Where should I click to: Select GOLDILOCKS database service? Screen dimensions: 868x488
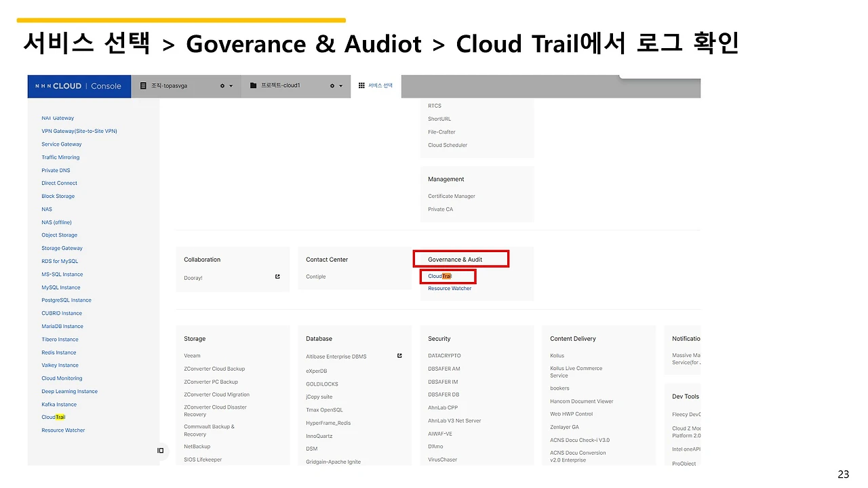point(322,384)
